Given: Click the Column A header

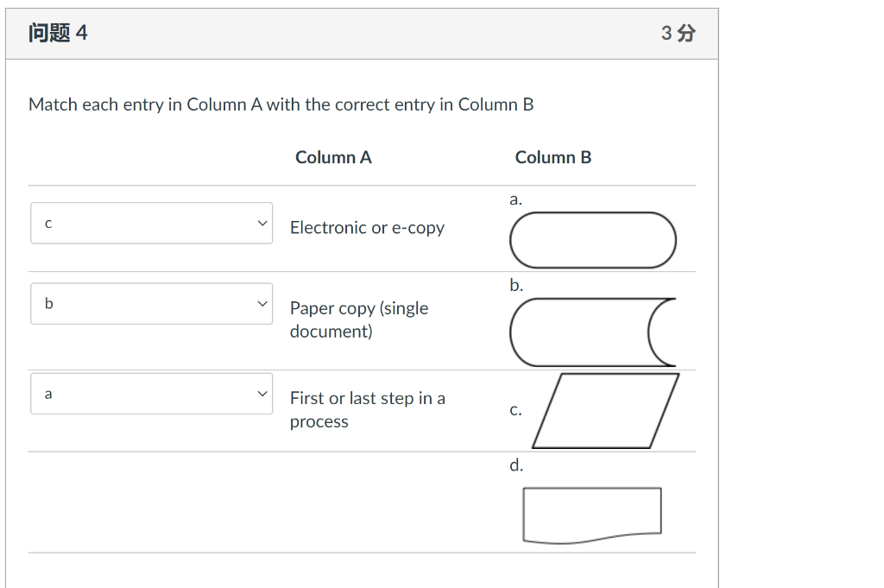Looking at the screenshot, I should [333, 157].
